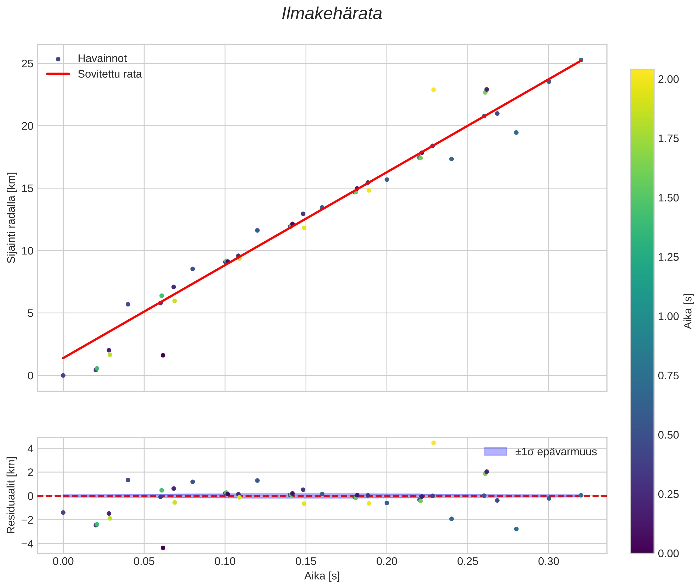The height and width of the screenshot is (588, 700).
Task: Click the x-axis tick label 0.25
Action: tap(467, 562)
